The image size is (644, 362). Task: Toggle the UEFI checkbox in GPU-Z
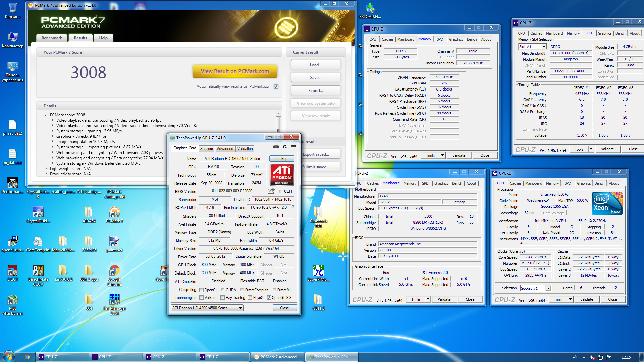coord(281,191)
